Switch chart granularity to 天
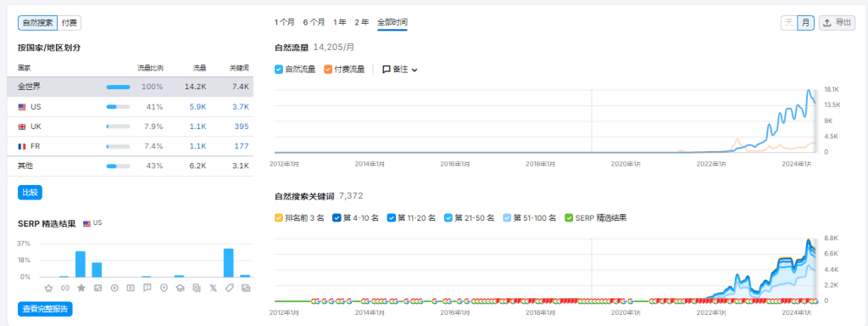 point(789,23)
